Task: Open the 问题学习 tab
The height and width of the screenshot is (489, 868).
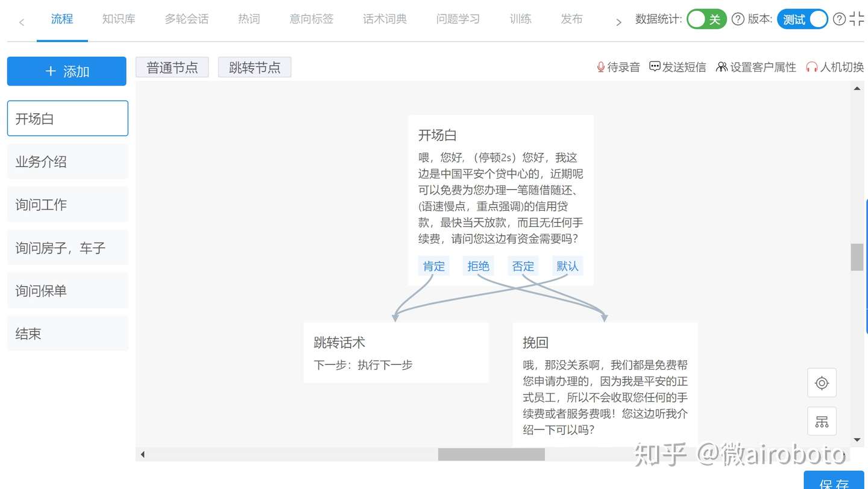Action: point(458,19)
